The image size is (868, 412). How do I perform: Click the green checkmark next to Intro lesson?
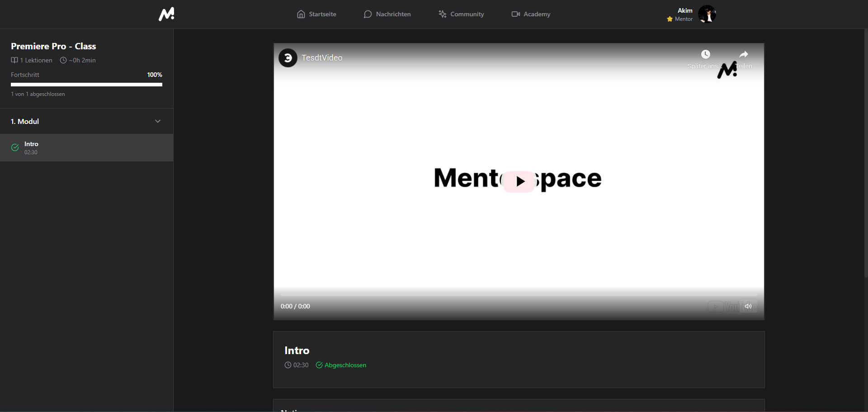coord(15,147)
